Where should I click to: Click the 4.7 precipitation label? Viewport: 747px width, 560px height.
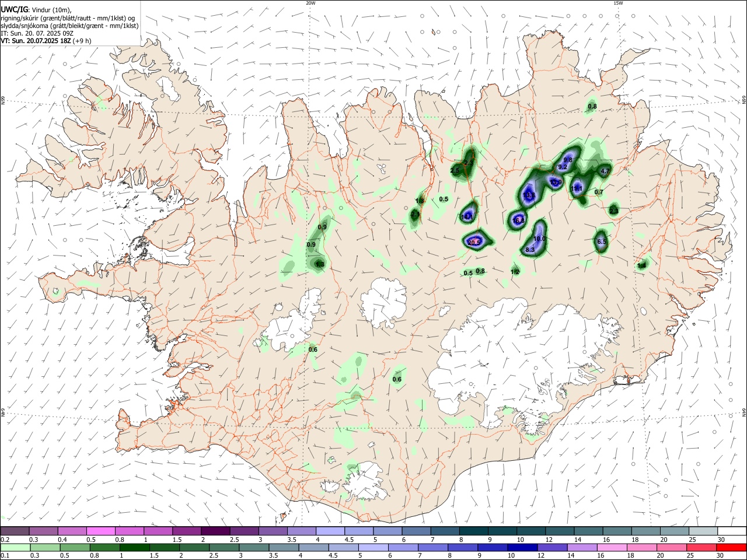pyautogui.click(x=605, y=171)
